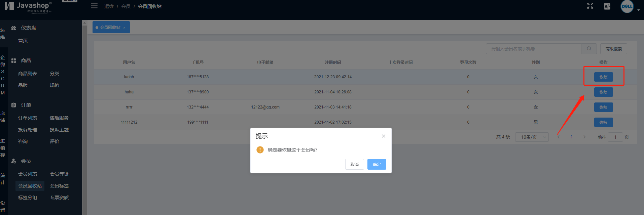Open 高级搜索 advanced search
Image resolution: width=644 pixels, height=215 pixels.
pos(613,49)
